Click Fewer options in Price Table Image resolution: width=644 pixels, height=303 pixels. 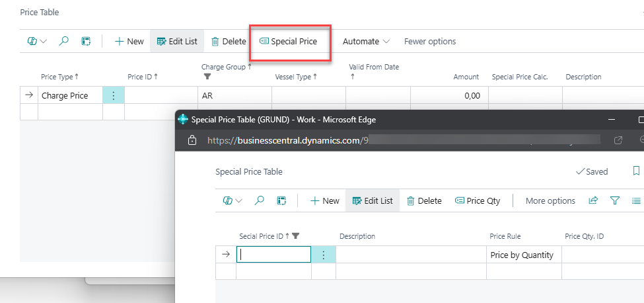pyautogui.click(x=430, y=41)
